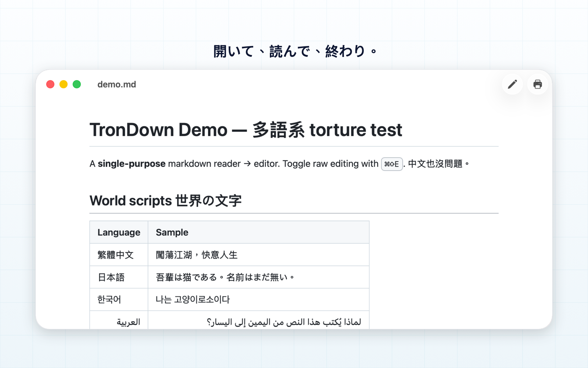Screen dimensions: 588x368
Task: Click the Korean 나는 고양이로소이다 sample cell
Action: [259, 300]
